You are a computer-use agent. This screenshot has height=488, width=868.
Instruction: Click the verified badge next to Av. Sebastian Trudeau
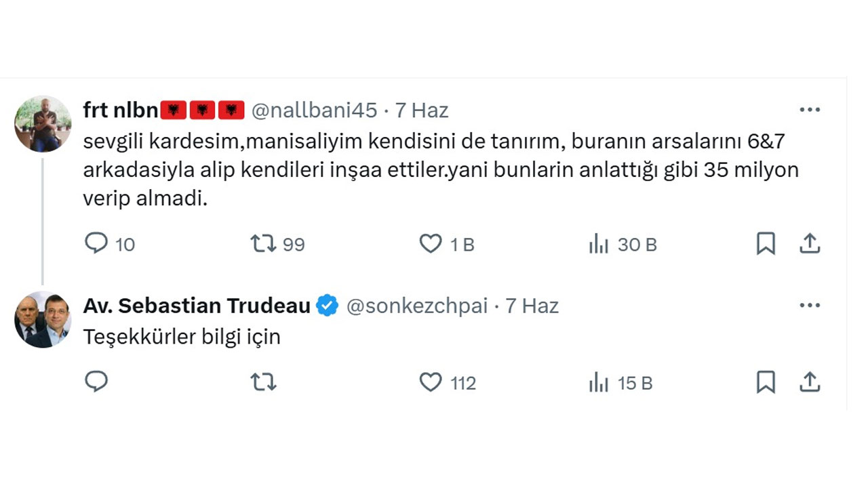(x=328, y=305)
